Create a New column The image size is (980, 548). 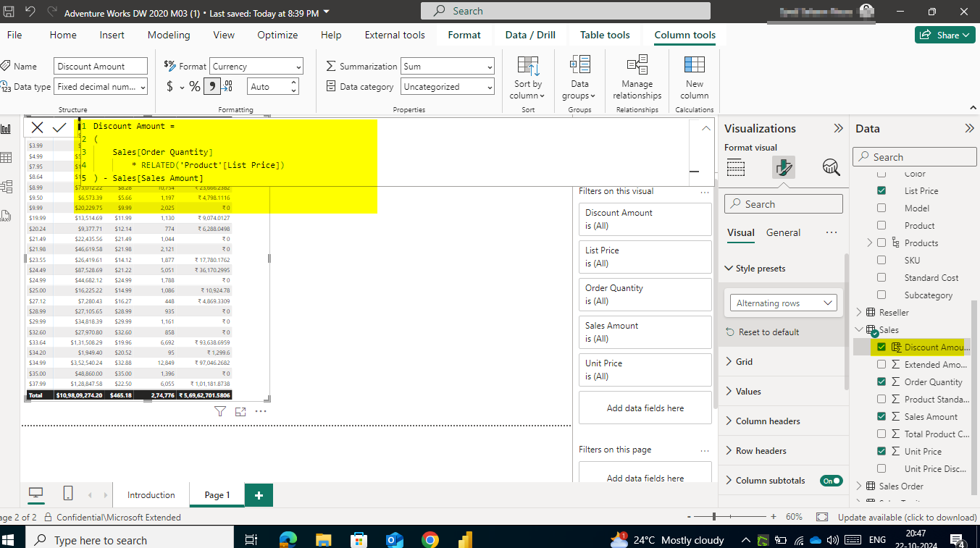(x=694, y=77)
